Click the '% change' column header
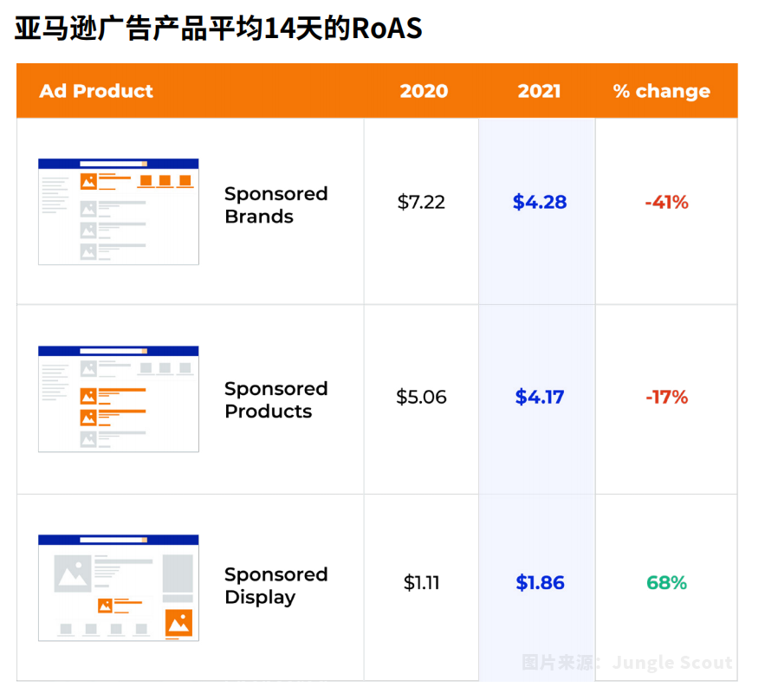The image size is (765, 700). point(662,91)
